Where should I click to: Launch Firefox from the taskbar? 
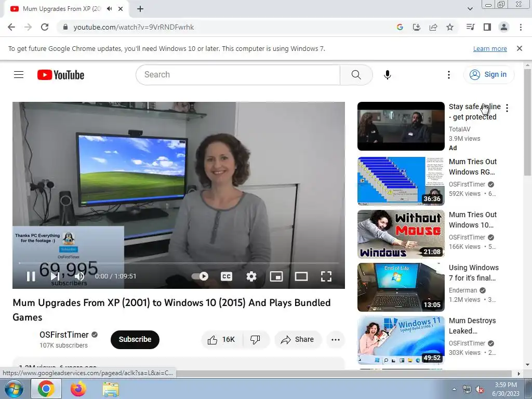point(78,389)
